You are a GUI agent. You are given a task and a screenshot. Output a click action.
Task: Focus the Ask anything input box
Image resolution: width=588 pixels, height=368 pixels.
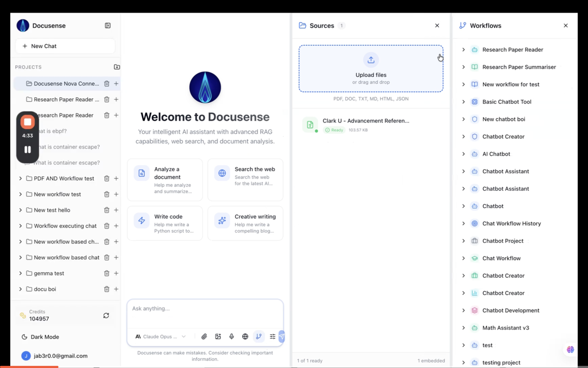click(x=205, y=313)
